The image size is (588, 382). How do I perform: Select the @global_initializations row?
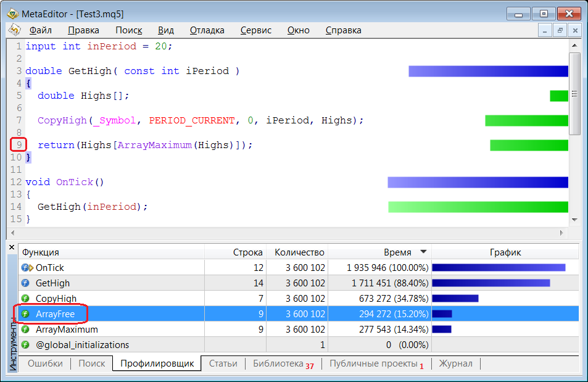299,344
